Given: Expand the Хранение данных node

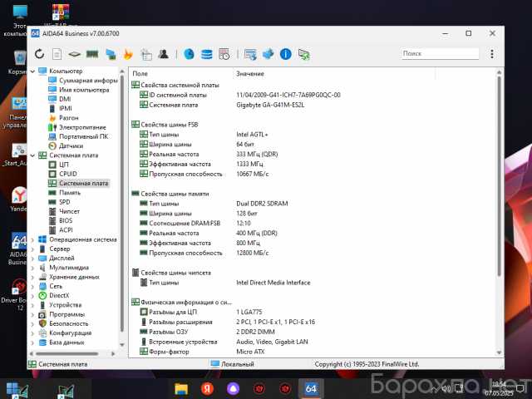Looking at the screenshot, I should pyautogui.click(x=33, y=277).
